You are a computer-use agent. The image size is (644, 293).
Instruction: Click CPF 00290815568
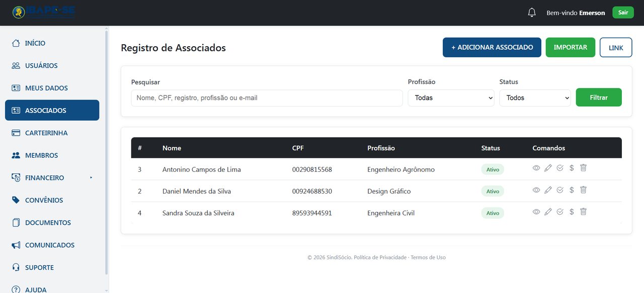(312, 170)
